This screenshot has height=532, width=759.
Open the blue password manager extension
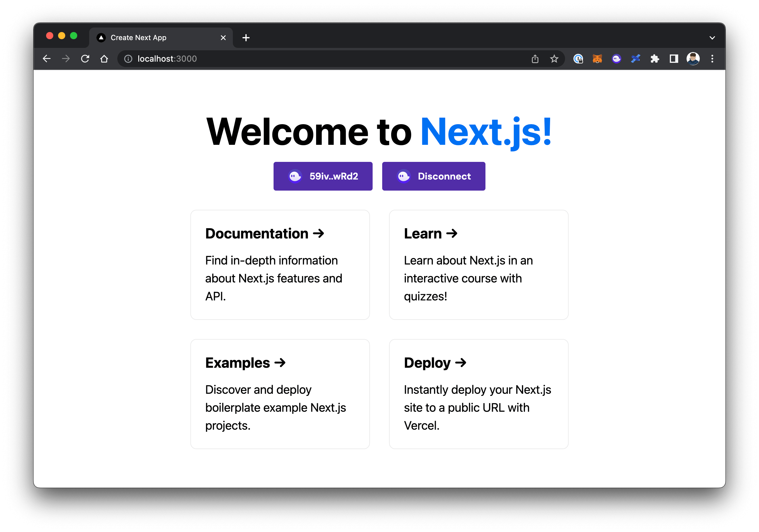[578, 59]
